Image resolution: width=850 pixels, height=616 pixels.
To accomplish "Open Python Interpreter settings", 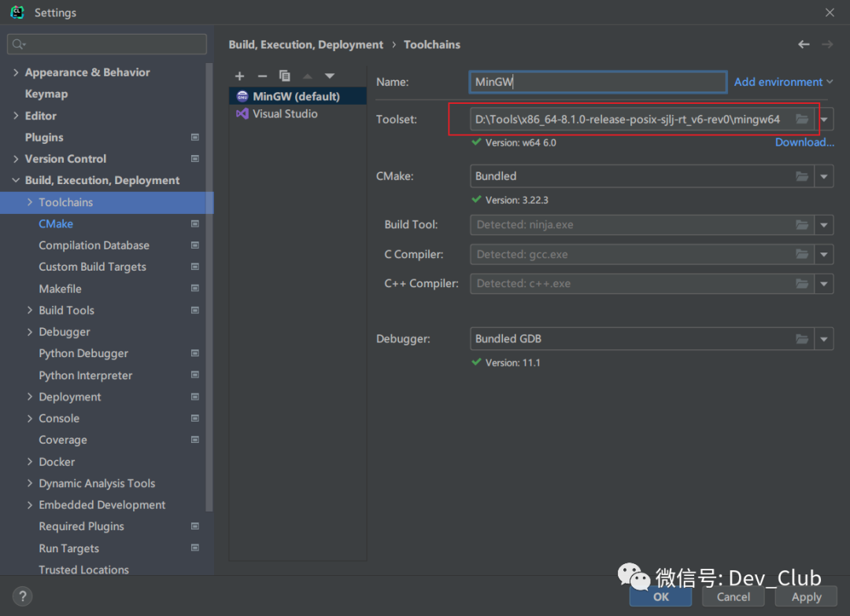I will [x=85, y=375].
